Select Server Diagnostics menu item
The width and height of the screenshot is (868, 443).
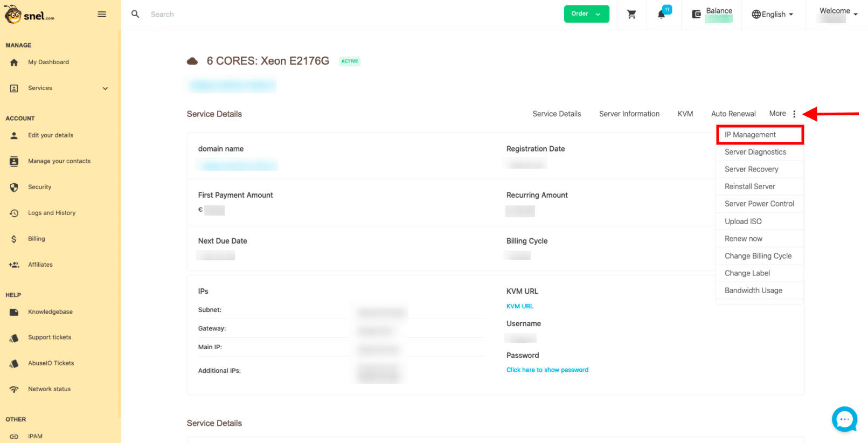[760, 152]
